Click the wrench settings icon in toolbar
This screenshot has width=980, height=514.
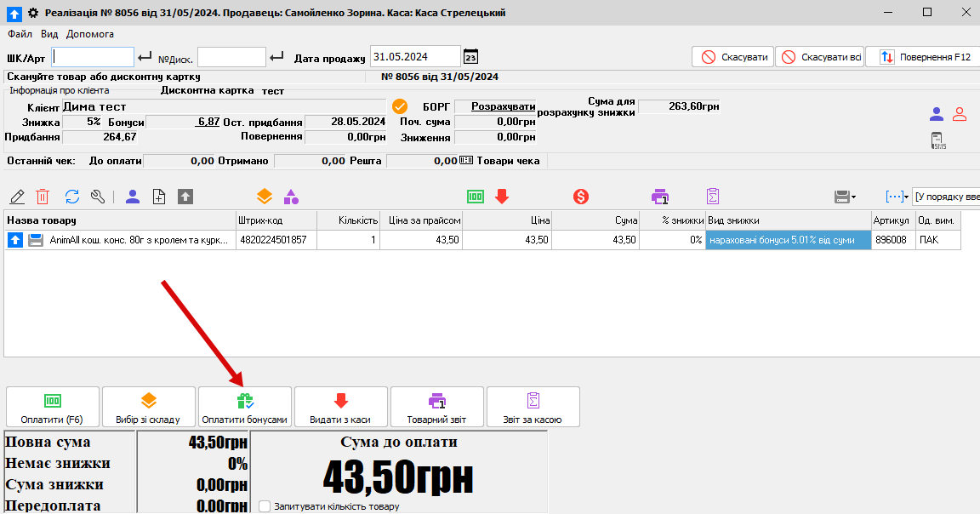click(98, 197)
